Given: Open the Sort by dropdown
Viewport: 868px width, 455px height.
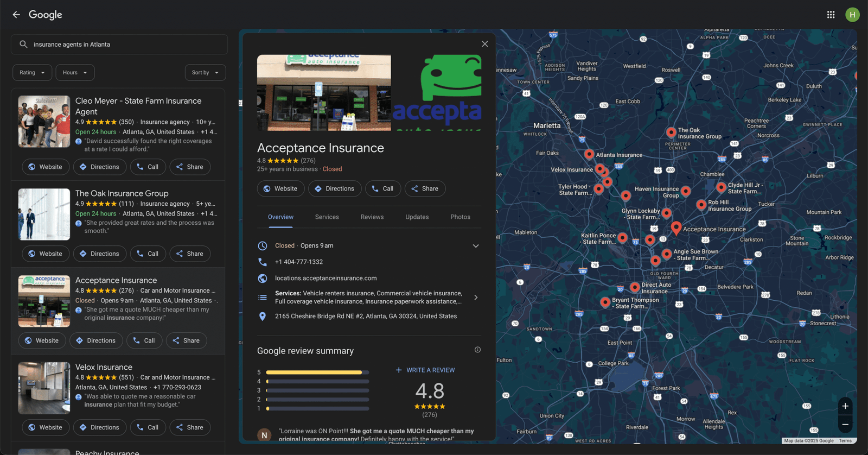Looking at the screenshot, I should (205, 73).
